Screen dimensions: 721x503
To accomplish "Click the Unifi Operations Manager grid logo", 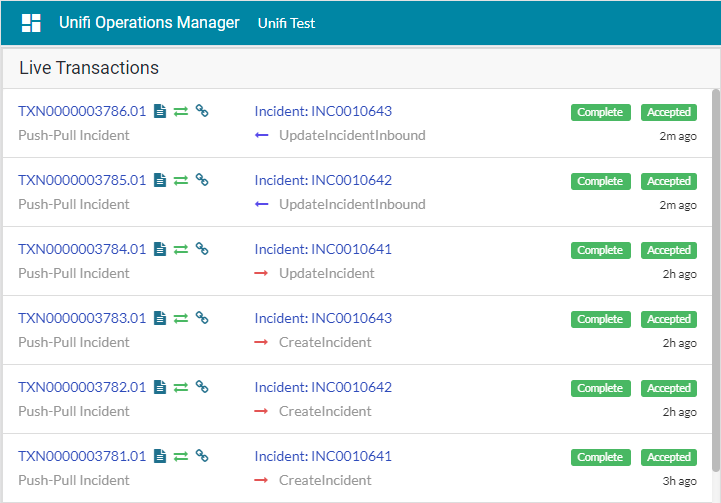I will [x=31, y=23].
